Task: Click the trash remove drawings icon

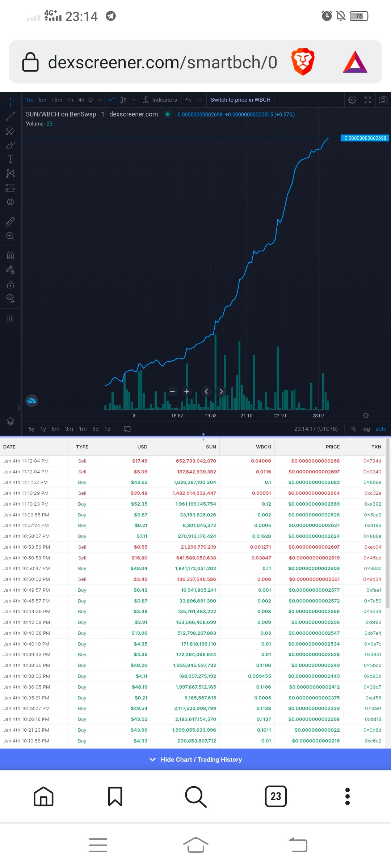Action: 10,318
